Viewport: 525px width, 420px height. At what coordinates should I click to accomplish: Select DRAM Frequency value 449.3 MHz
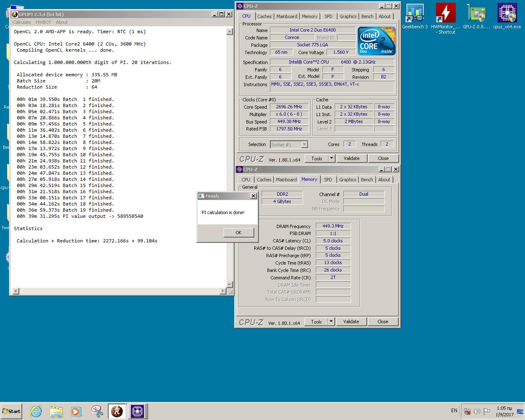(x=333, y=226)
